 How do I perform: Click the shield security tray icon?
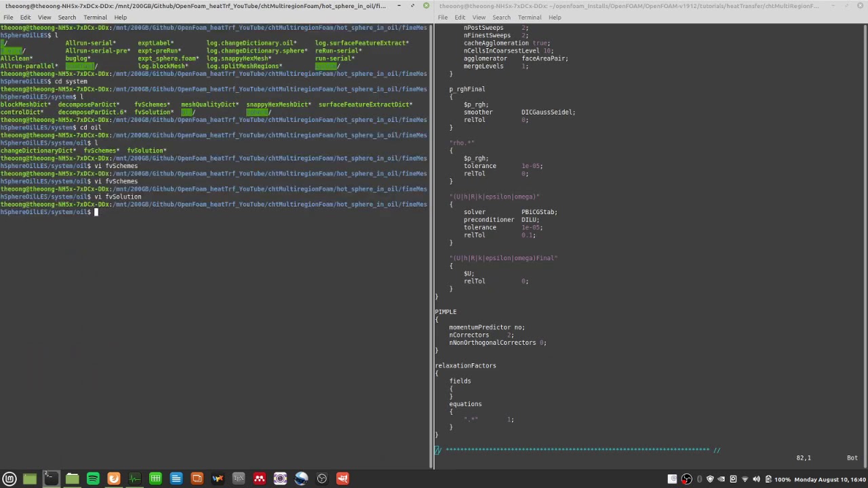710,479
